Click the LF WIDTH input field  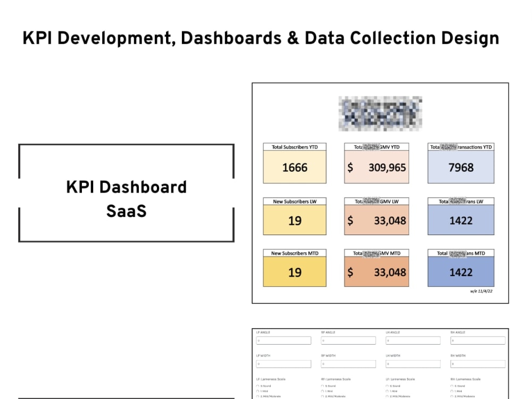coord(284,364)
